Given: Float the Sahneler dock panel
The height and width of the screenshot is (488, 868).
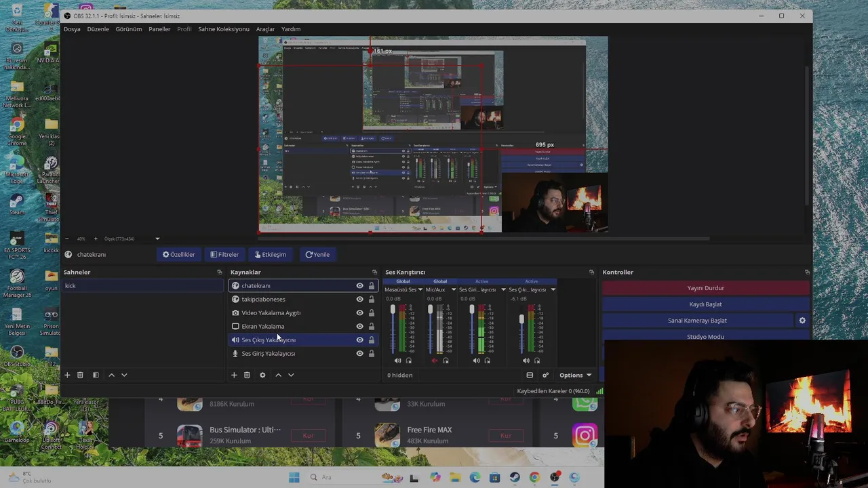Looking at the screenshot, I should 219,272.
